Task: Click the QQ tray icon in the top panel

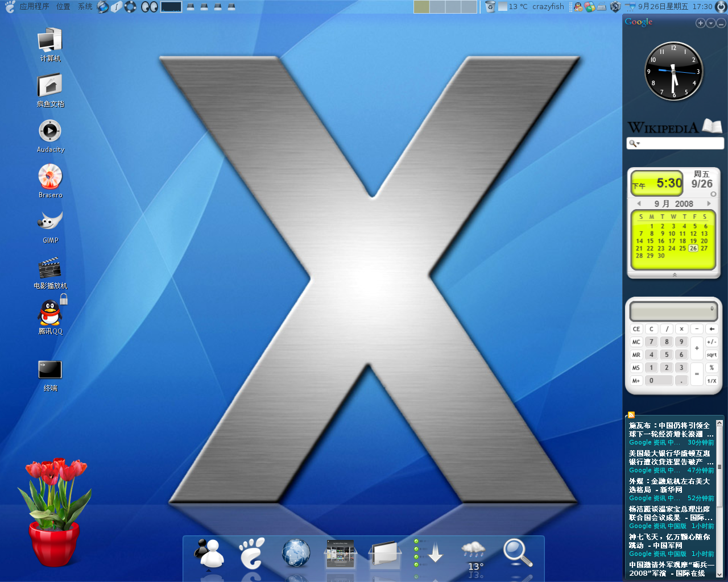Action: coord(578,7)
